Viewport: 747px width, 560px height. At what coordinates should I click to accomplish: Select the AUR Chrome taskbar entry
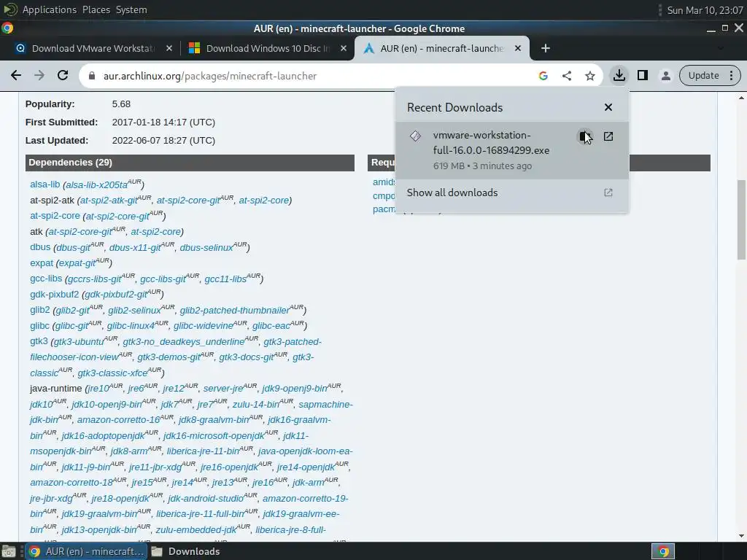pyautogui.click(x=86, y=551)
